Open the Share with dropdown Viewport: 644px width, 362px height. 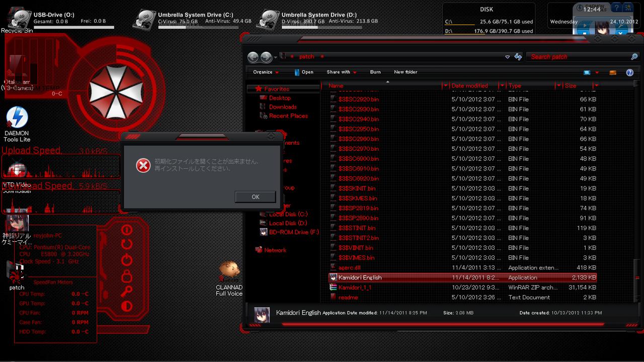[341, 72]
